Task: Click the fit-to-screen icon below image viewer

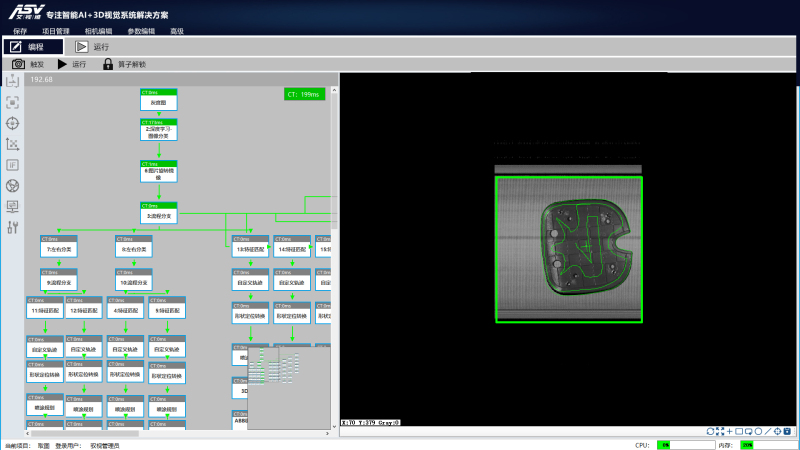Action: click(720, 431)
